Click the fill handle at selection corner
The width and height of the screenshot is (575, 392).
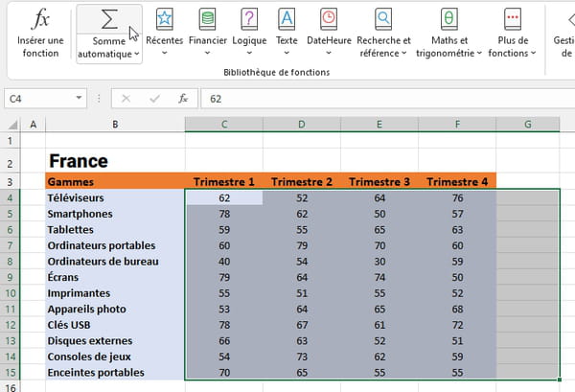pyautogui.click(x=560, y=380)
